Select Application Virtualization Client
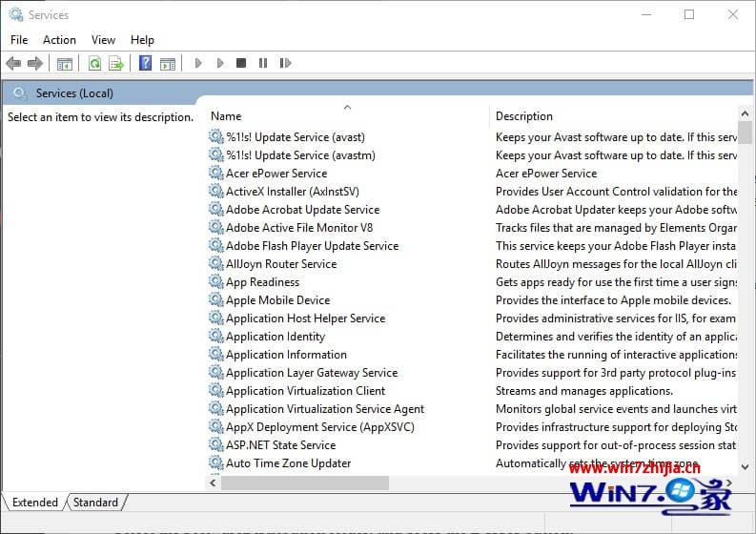 click(306, 390)
